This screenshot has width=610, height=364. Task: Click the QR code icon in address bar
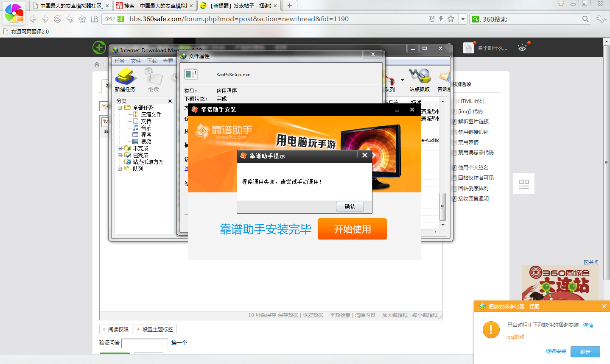tap(431, 19)
